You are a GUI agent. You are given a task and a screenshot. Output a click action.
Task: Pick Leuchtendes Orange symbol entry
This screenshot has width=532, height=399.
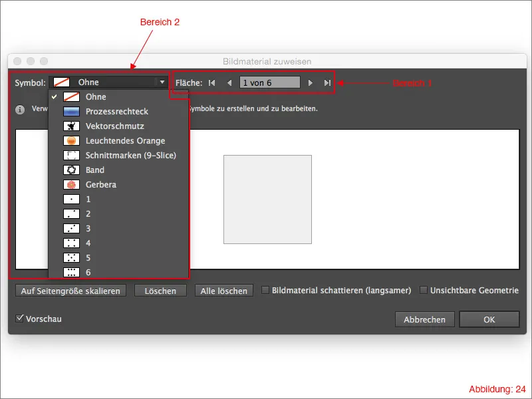118,140
